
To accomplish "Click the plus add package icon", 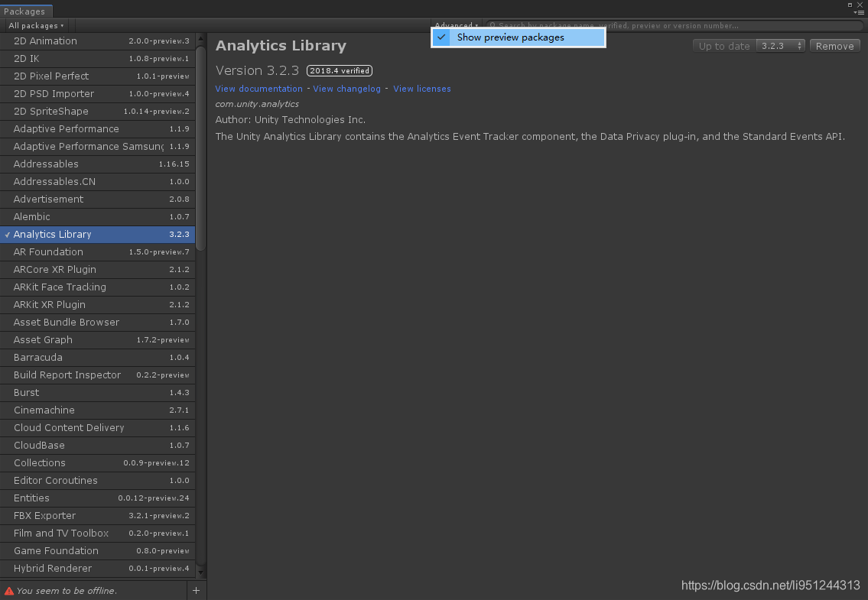I will (x=196, y=591).
